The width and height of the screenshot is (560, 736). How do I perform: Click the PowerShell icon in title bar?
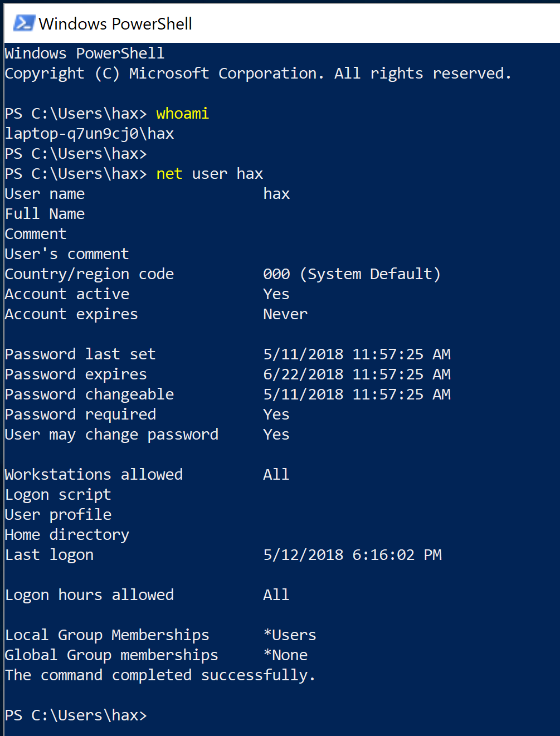(x=24, y=23)
